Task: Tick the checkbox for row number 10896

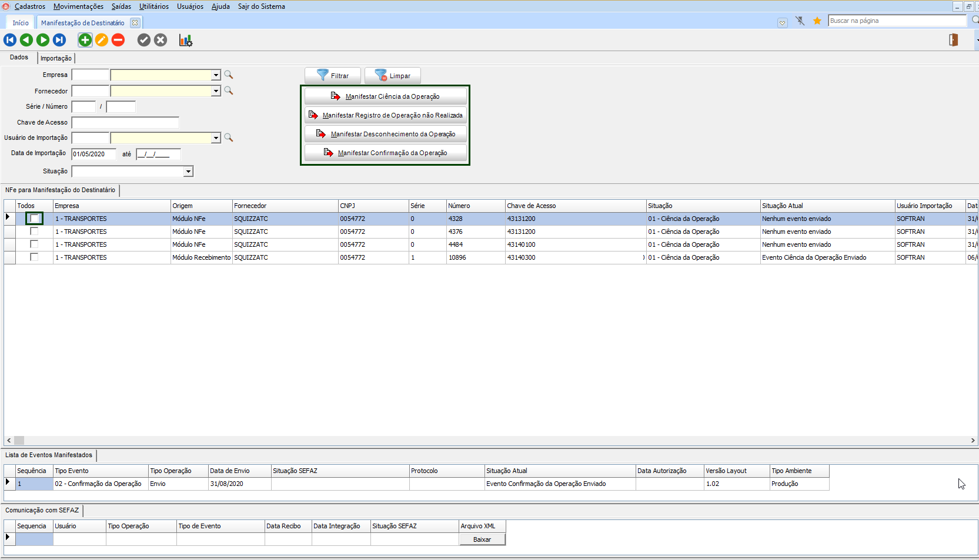Action: 34,257
